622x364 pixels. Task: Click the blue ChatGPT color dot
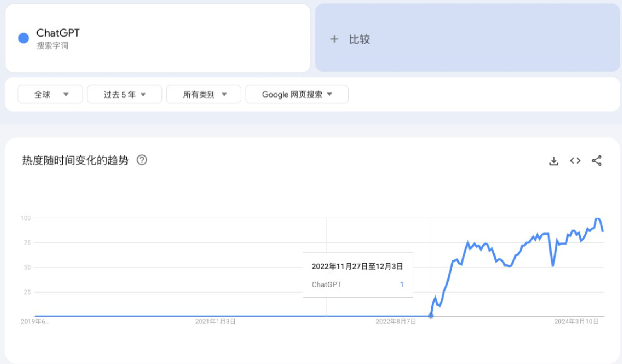(x=24, y=38)
